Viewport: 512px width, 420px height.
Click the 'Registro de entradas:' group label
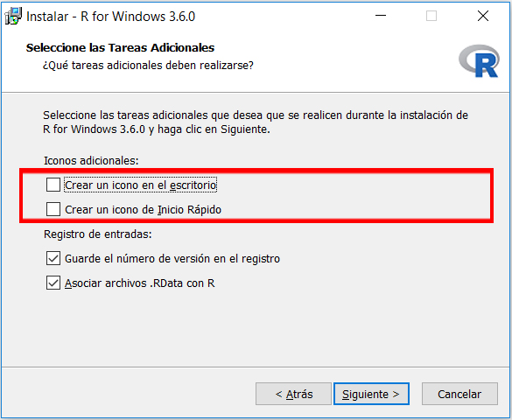98,234
